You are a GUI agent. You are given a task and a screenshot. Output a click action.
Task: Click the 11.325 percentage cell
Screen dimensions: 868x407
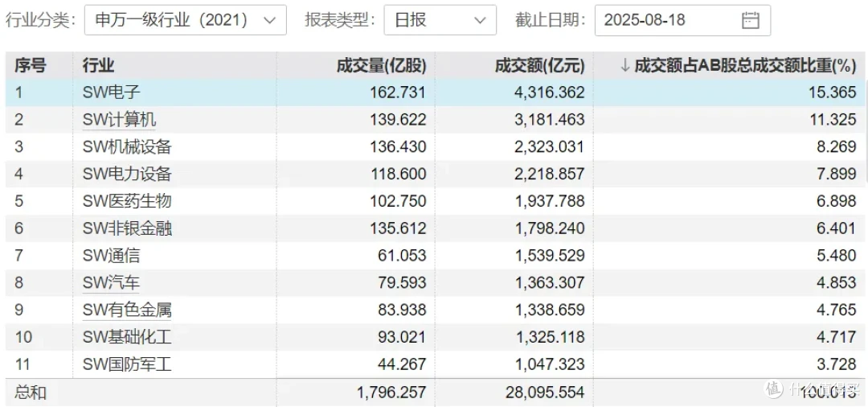pos(833,120)
